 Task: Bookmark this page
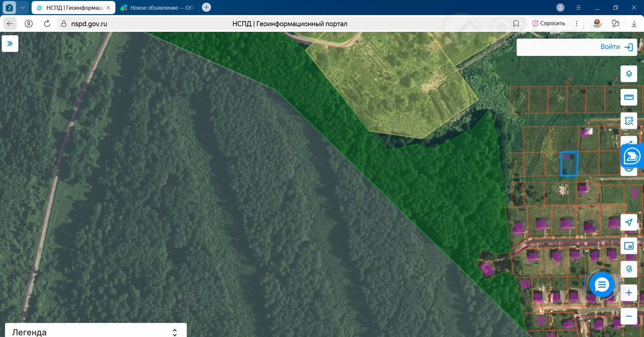516,24
